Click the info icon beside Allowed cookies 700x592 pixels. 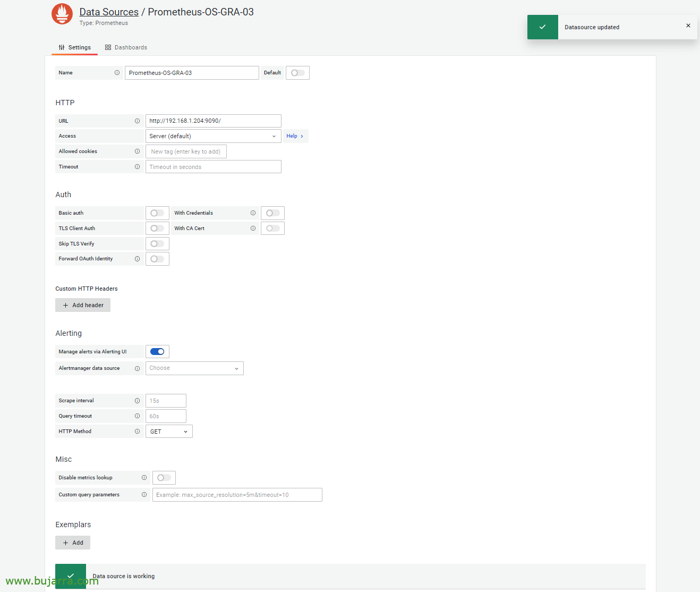pos(137,151)
